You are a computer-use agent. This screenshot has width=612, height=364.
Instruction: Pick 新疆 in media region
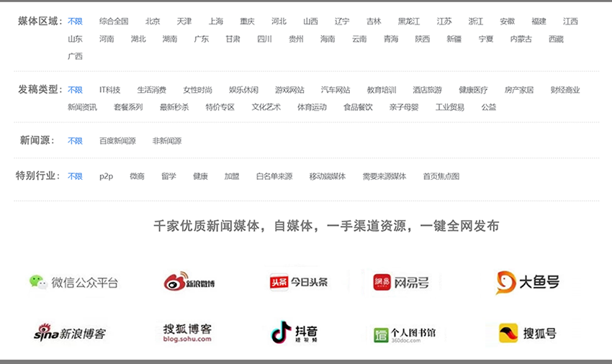(x=454, y=39)
